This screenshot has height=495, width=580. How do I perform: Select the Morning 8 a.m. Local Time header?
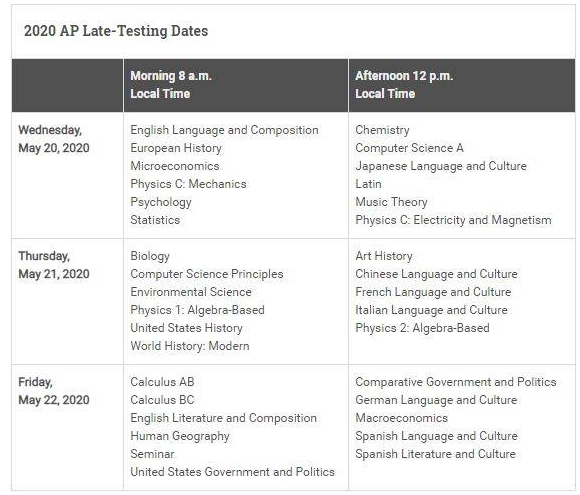pos(171,85)
